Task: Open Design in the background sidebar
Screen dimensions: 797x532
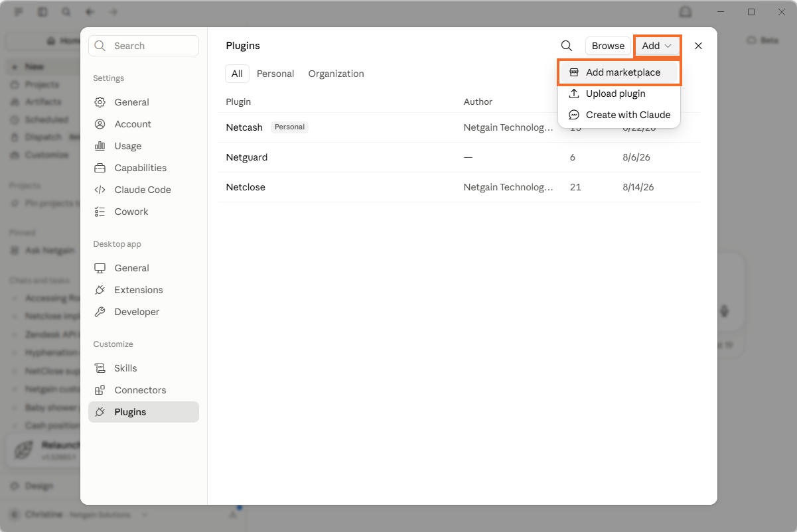Action: tap(39, 486)
